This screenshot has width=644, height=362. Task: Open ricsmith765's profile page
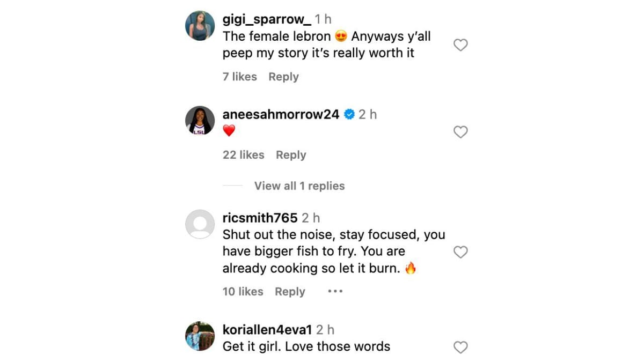coord(260,218)
